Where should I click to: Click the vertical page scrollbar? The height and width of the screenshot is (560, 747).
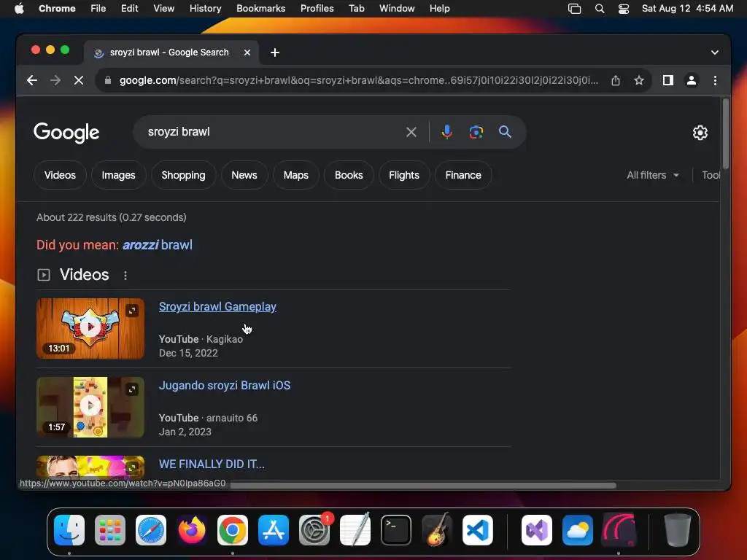726,134
